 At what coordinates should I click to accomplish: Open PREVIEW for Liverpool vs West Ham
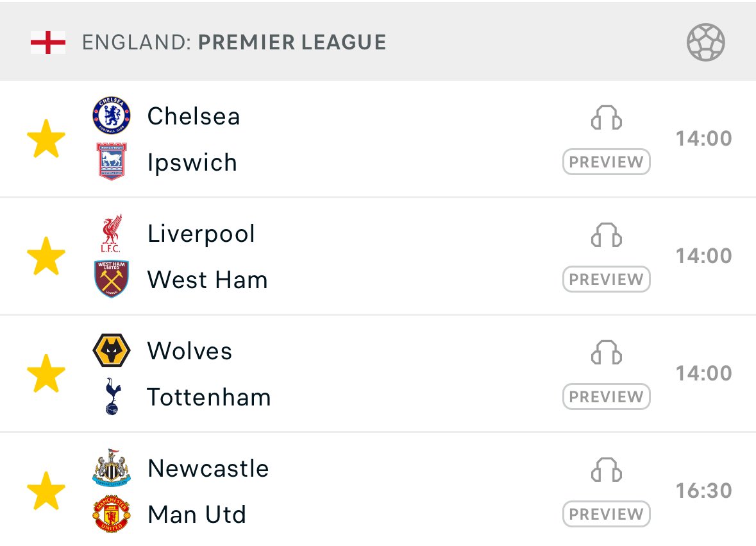(607, 279)
